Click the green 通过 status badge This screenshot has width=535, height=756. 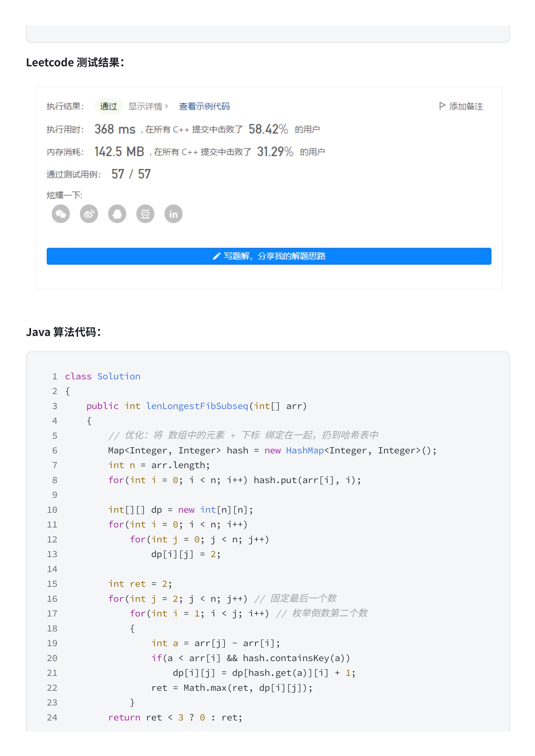coord(108,106)
